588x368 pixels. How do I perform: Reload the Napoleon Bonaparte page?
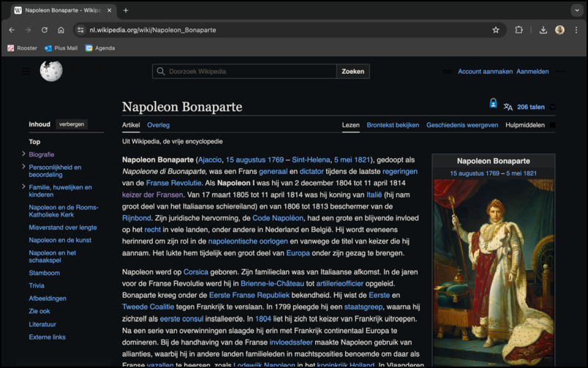[45, 30]
